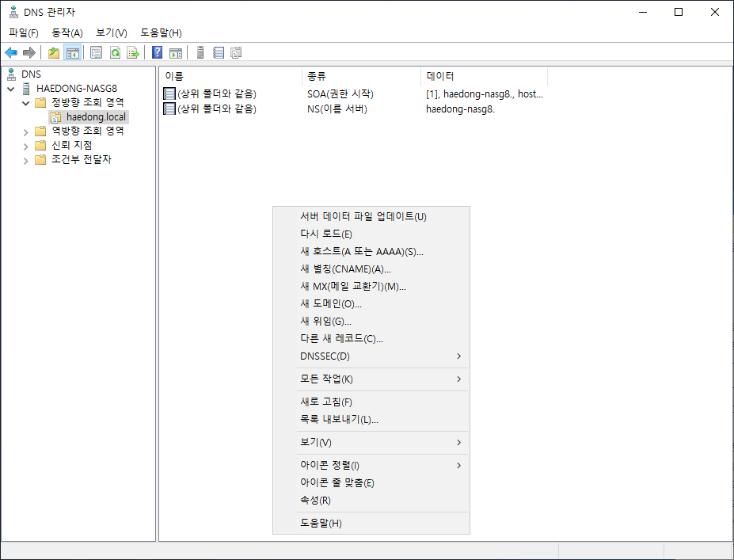Open the DNSSEC(D) submenu
This screenshot has width=734, height=560.
pos(371,356)
